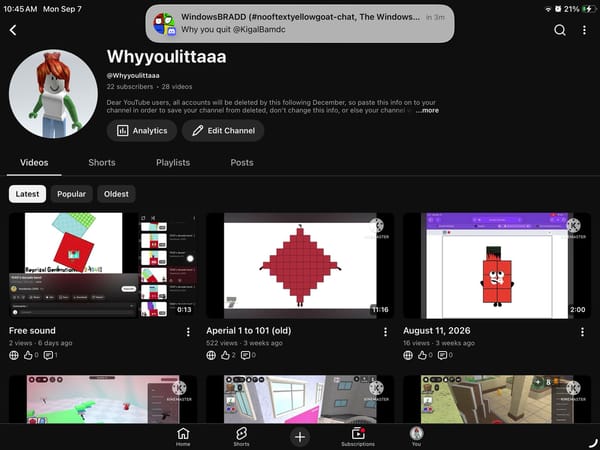Click the Aperial 1 to 101 (old) title
Screen dimensions: 600x450
click(249, 331)
